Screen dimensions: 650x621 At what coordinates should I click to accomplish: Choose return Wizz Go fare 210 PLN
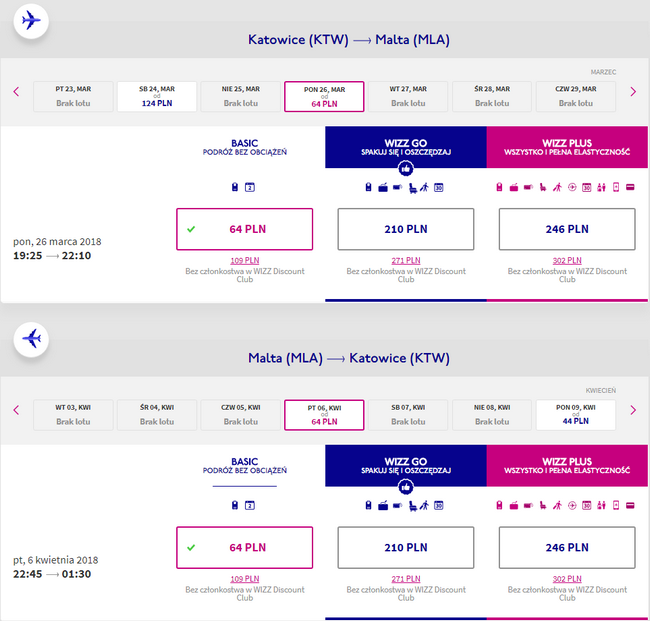pyautogui.click(x=406, y=548)
